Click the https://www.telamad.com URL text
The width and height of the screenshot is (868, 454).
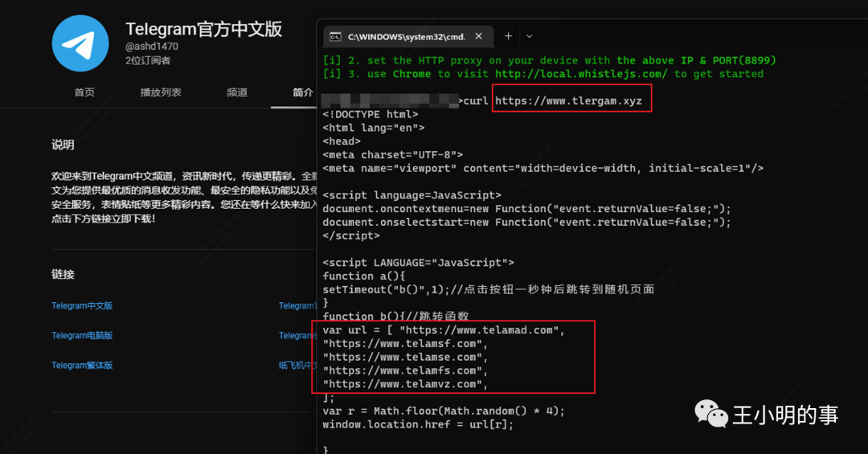[479, 330]
